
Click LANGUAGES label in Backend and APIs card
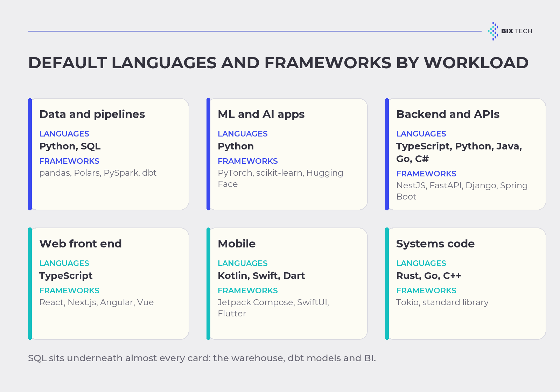[421, 134]
